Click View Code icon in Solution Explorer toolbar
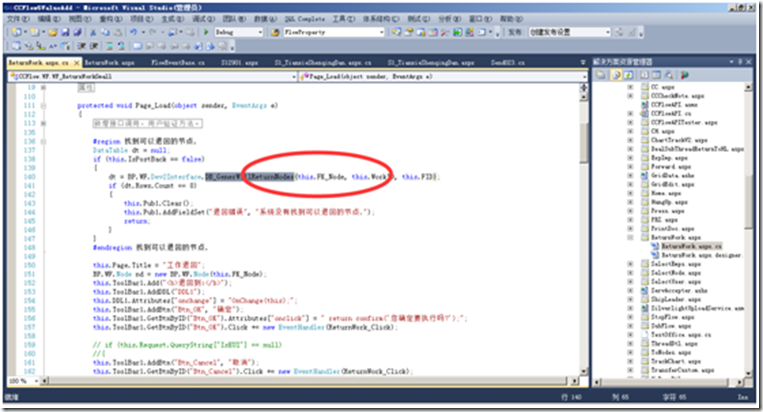The image size is (763, 412). [645, 75]
